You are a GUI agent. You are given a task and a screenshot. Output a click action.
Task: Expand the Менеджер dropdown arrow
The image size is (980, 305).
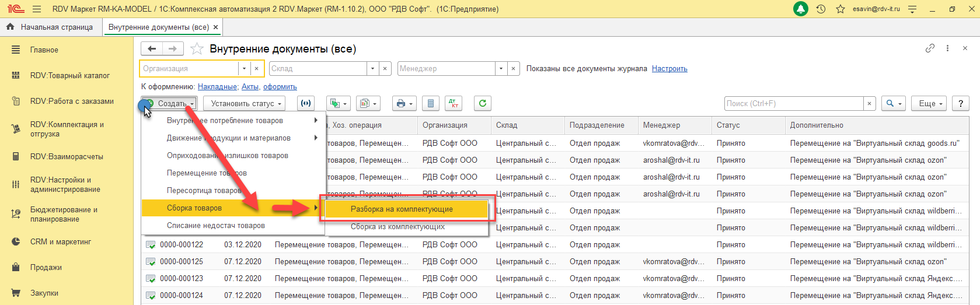[501, 68]
